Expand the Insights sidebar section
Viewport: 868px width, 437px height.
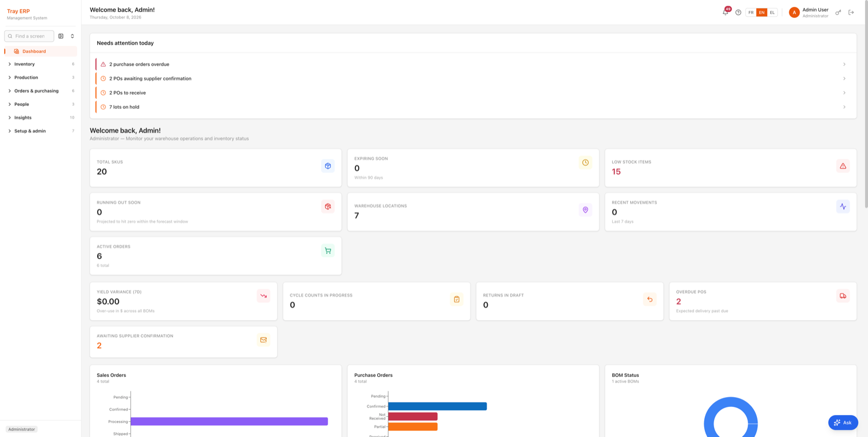coord(41,117)
